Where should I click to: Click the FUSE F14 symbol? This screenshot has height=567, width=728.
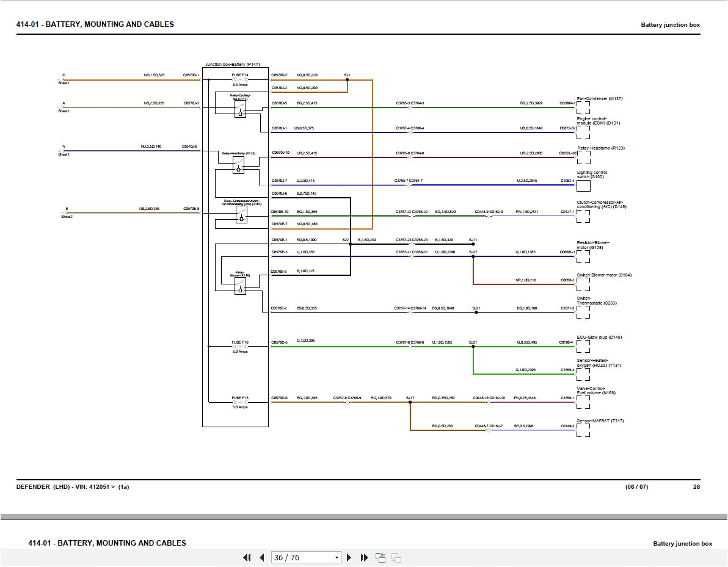pyautogui.click(x=240, y=79)
